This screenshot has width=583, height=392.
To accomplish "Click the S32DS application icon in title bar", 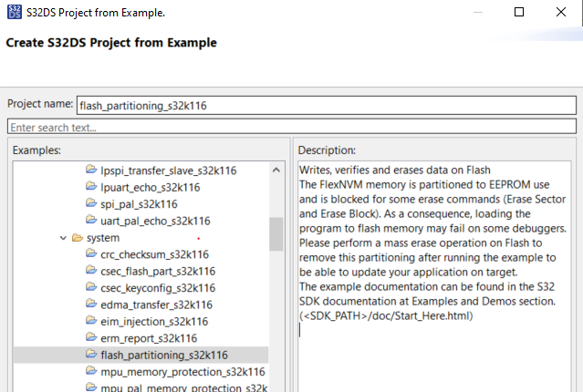I will point(14,12).
